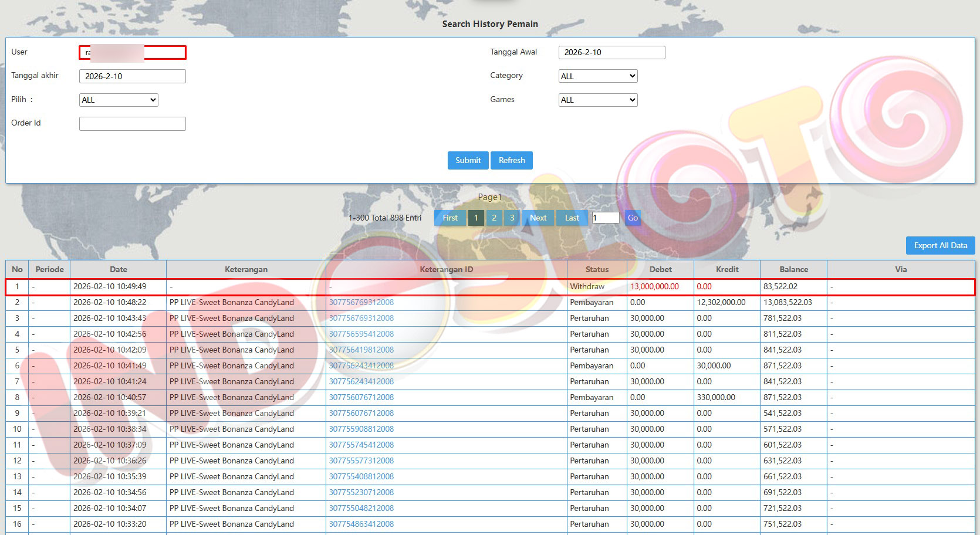Screen dimensions: 980x535
Task: Return to the First page
Action: tap(450, 218)
